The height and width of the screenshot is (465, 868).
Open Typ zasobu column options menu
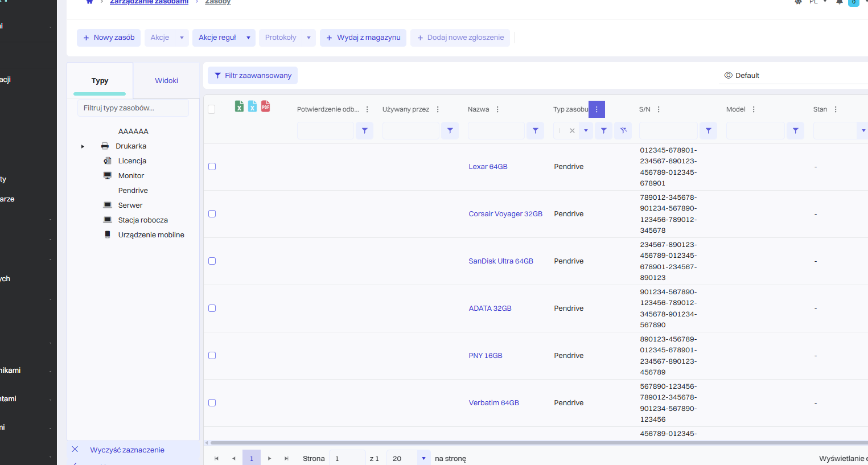pos(597,109)
